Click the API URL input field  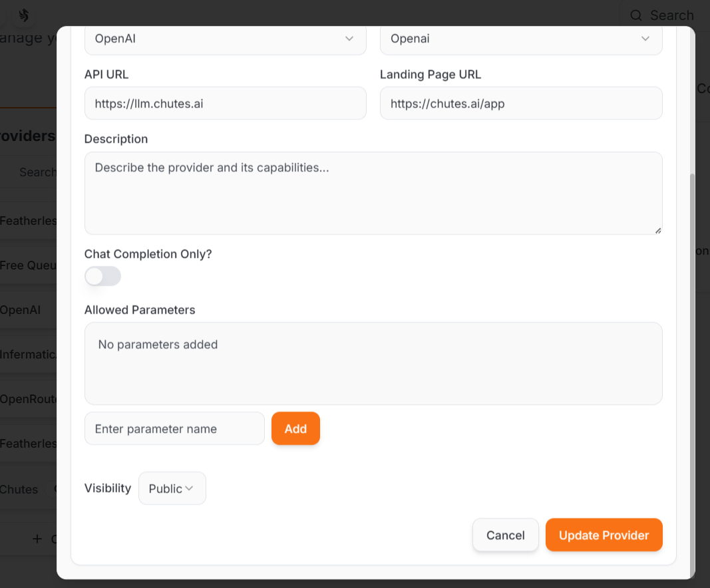(225, 103)
